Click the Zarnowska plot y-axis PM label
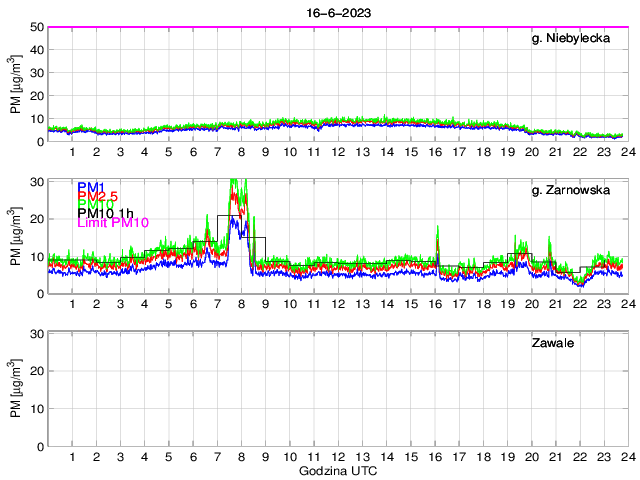The height and width of the screenshot is (480, 640). pos(15,237)
